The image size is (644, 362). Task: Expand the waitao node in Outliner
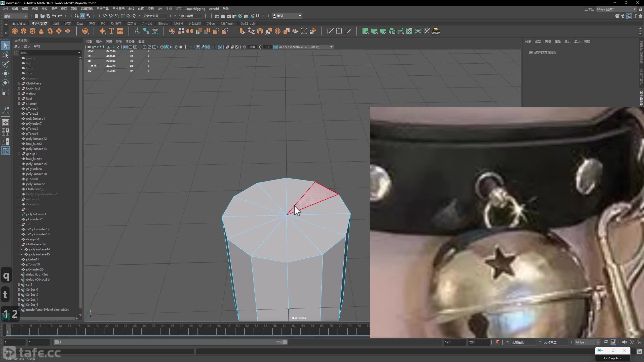[x=19, y=93]
